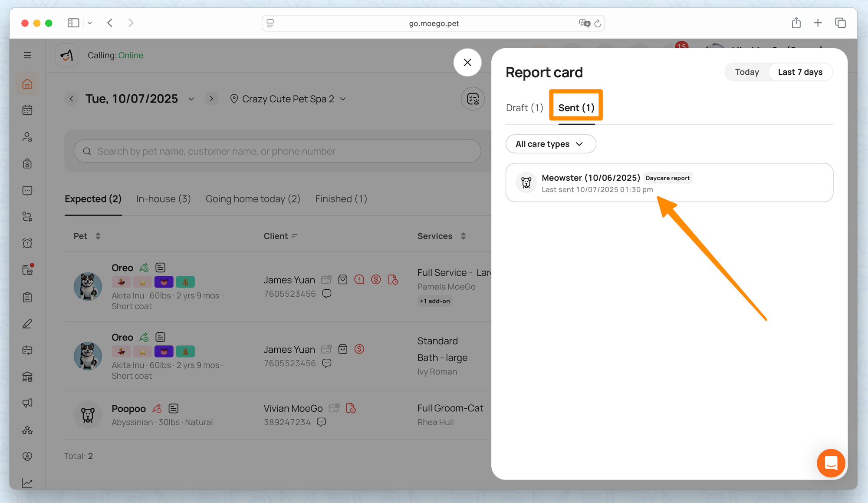Open the orange chat support bubble
Viewport: 868px width, 503px height.
(x=831, y=463)
